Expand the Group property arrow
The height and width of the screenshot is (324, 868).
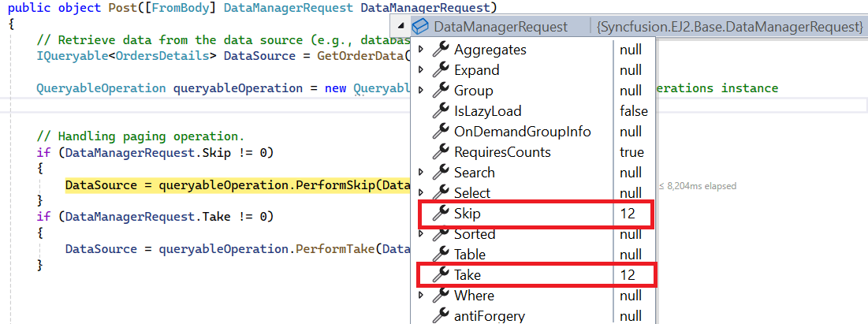tap(420, 91)
